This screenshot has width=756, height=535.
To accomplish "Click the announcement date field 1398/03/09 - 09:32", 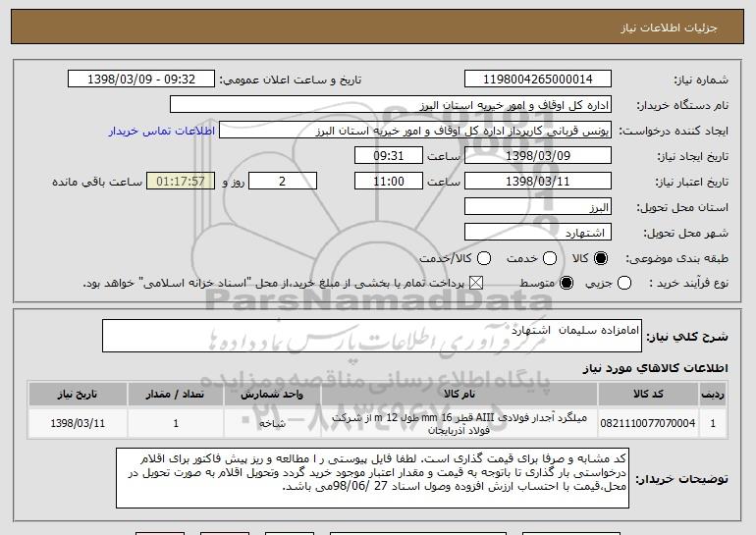I will tap(141, 80).
